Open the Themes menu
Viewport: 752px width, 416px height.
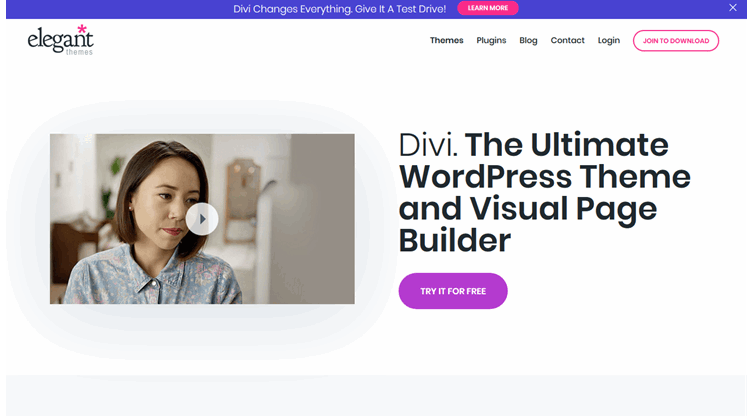(446, 40)
